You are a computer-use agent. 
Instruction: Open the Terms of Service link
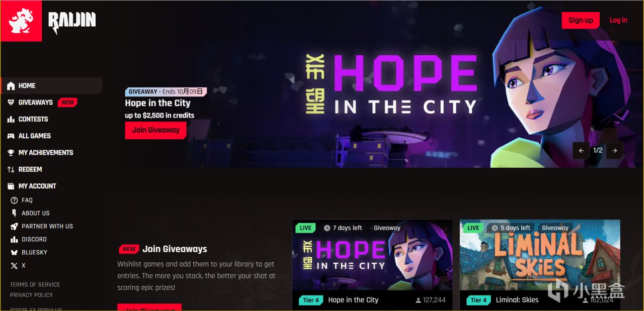pos(35,285)
